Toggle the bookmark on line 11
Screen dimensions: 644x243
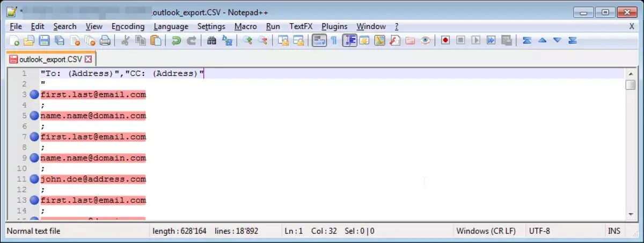point(34,179)
